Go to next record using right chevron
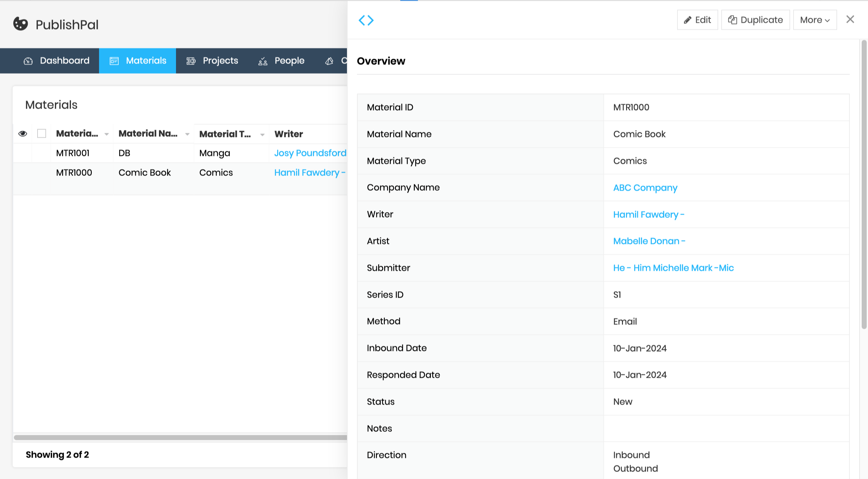 coord(371,20)
